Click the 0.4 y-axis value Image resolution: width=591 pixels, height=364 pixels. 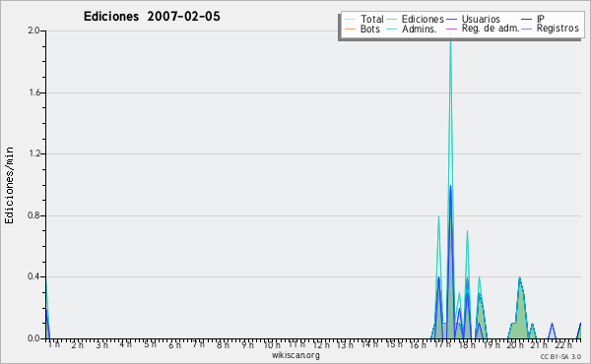pos(33,276)
